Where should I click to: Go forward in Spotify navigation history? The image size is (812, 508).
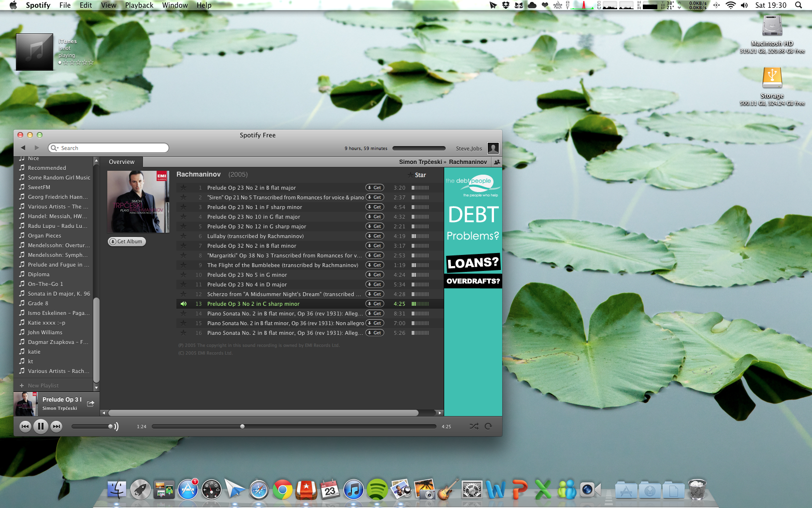point(37,148)
